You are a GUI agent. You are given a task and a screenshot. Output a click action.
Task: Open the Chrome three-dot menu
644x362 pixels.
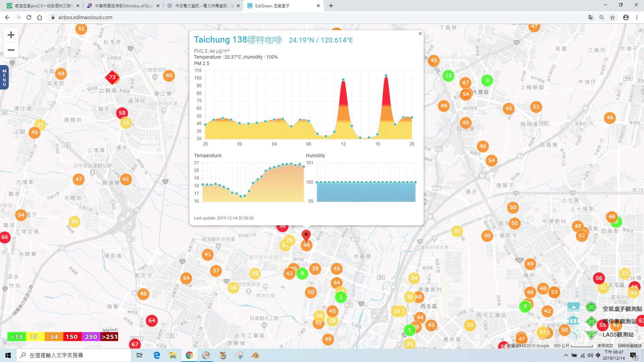[637, 17]
